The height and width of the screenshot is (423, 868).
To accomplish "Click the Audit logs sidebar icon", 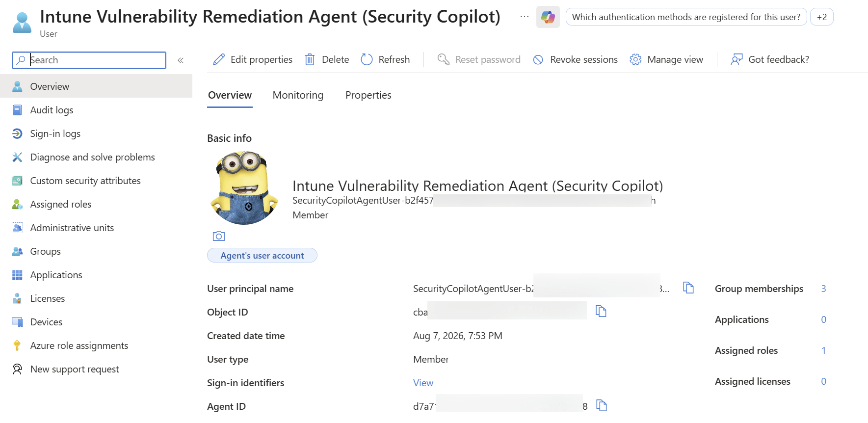I will 17,110.
